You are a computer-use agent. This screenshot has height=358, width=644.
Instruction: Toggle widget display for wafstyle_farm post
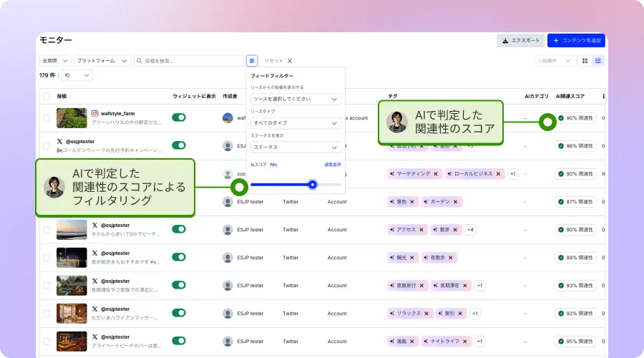pyautogui.click(x=179, y=117)
